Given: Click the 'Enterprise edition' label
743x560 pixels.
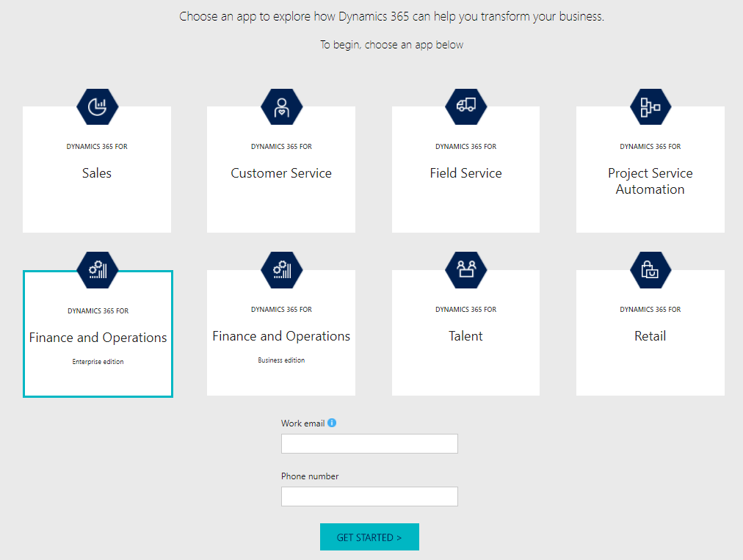Looking at the screenshot, I should (x=98, y=362).
